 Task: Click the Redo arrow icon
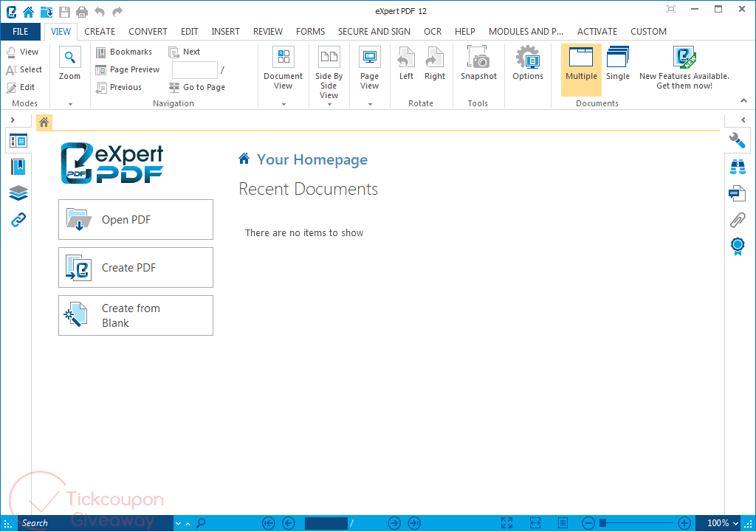click(x=117, y=11)
